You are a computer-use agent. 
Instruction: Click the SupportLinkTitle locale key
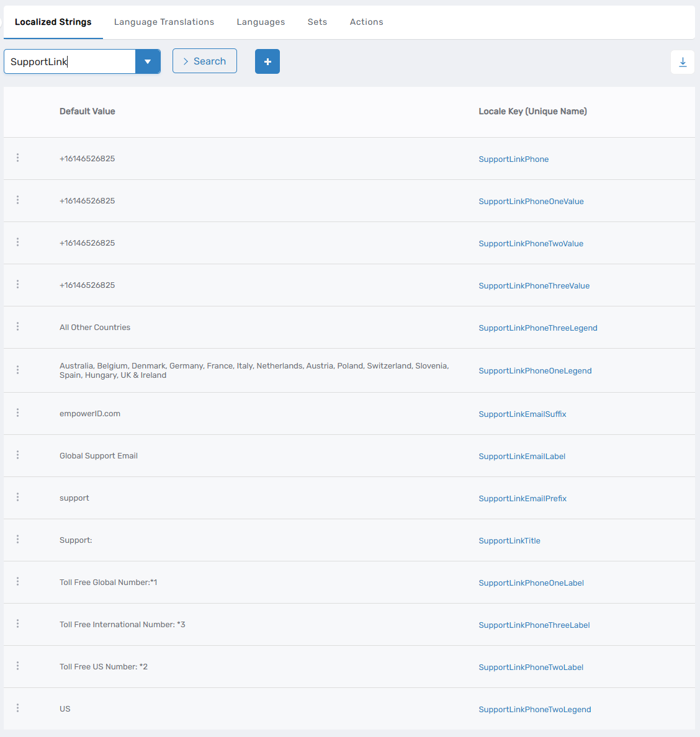(509, 541)
